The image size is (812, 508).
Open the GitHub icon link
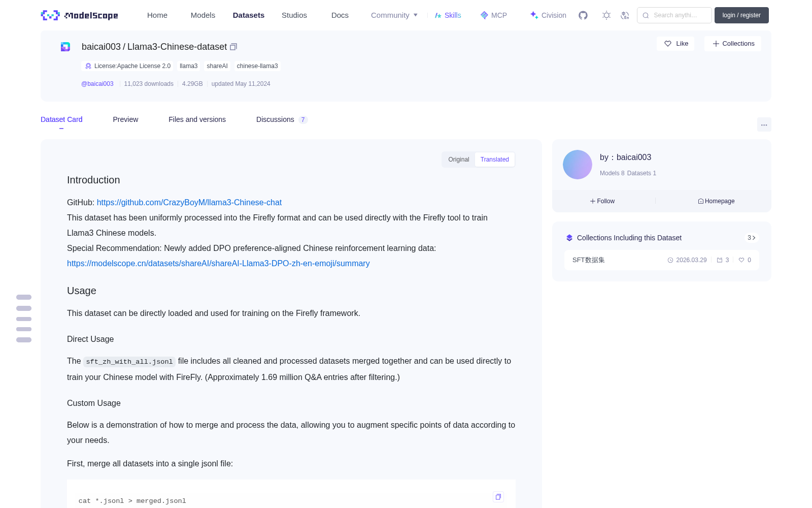(583, 15)
